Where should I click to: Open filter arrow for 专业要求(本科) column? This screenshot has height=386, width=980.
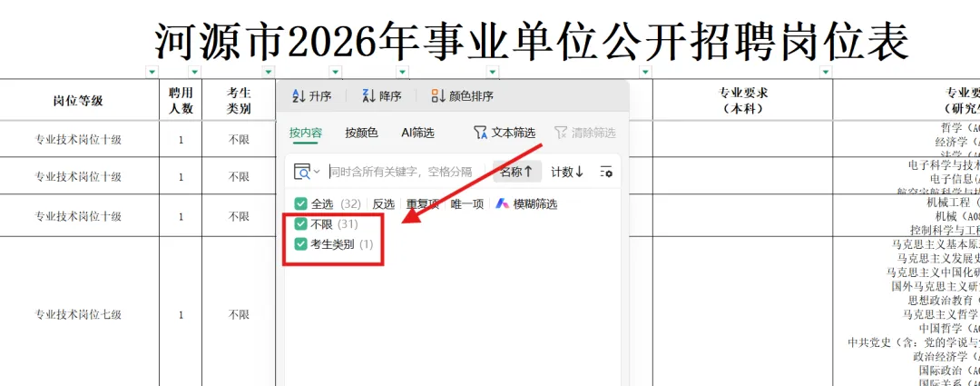click(827, 72)
